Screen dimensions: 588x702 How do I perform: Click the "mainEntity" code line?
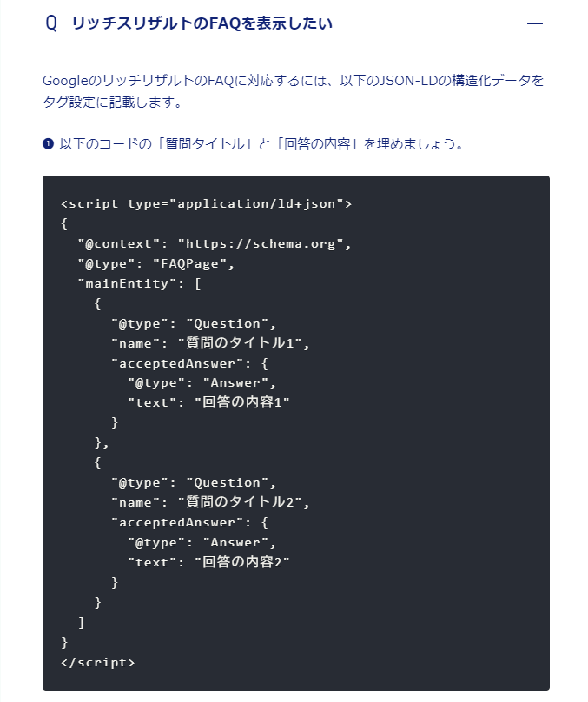139,283
